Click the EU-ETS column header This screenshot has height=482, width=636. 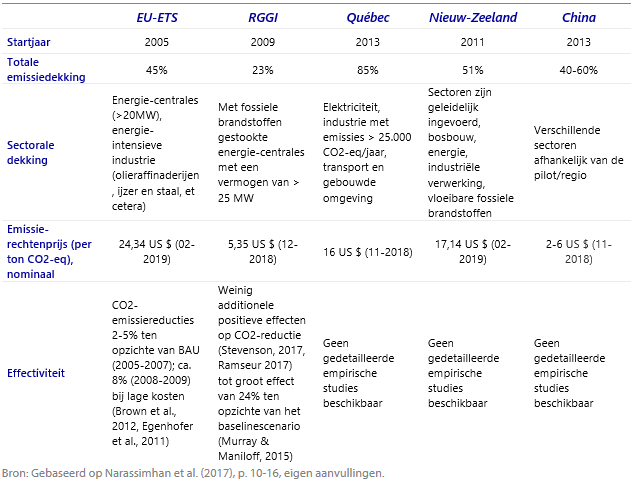click(159, 18)
